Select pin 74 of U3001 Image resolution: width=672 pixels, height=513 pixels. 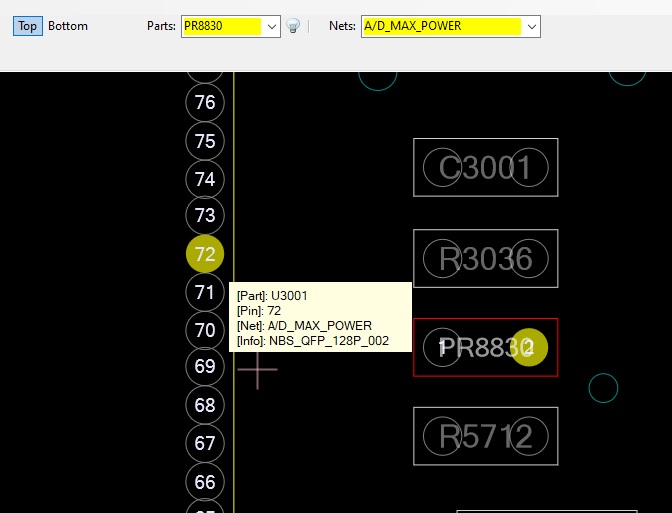click(x=205, y=179)
